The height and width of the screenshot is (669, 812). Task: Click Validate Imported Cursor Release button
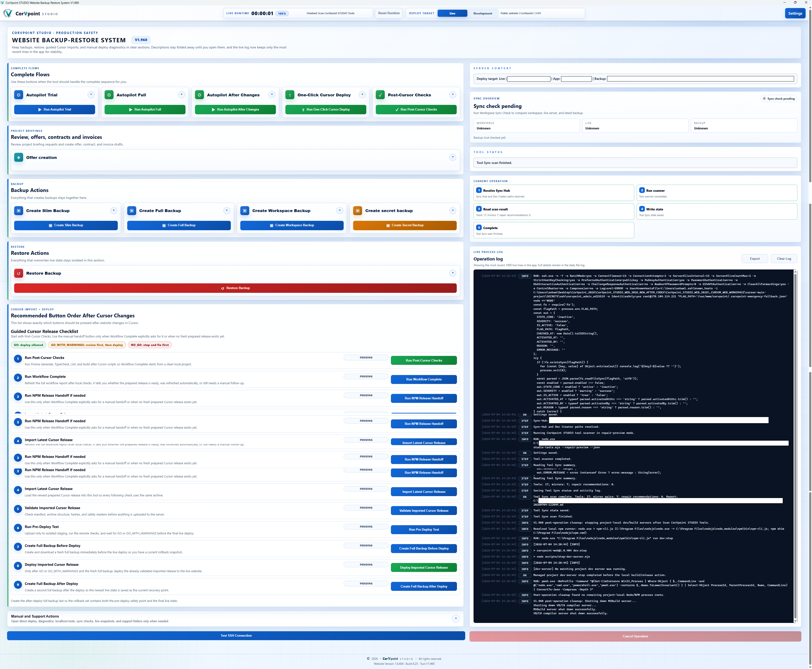[424, 511]
